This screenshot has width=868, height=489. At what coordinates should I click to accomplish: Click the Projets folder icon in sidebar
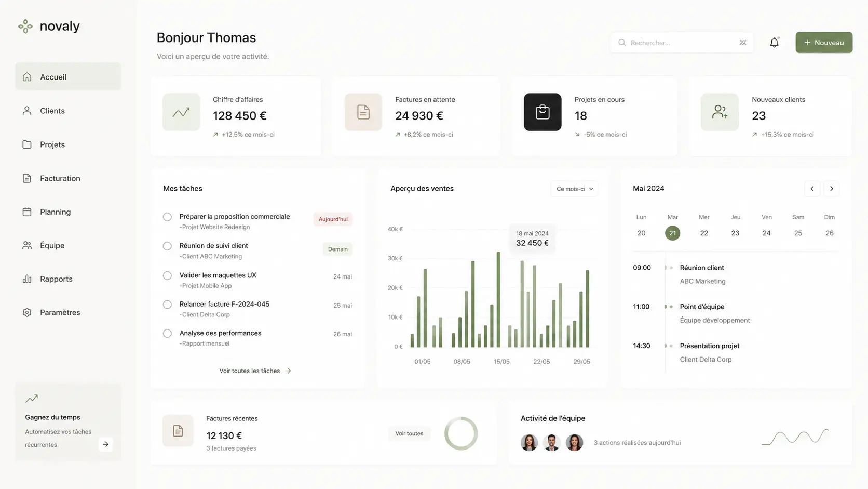click(x=27, y=144)
